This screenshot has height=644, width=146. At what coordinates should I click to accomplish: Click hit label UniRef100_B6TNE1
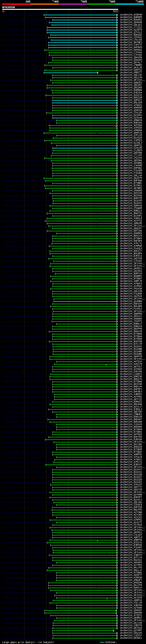[x=131, y=42]
